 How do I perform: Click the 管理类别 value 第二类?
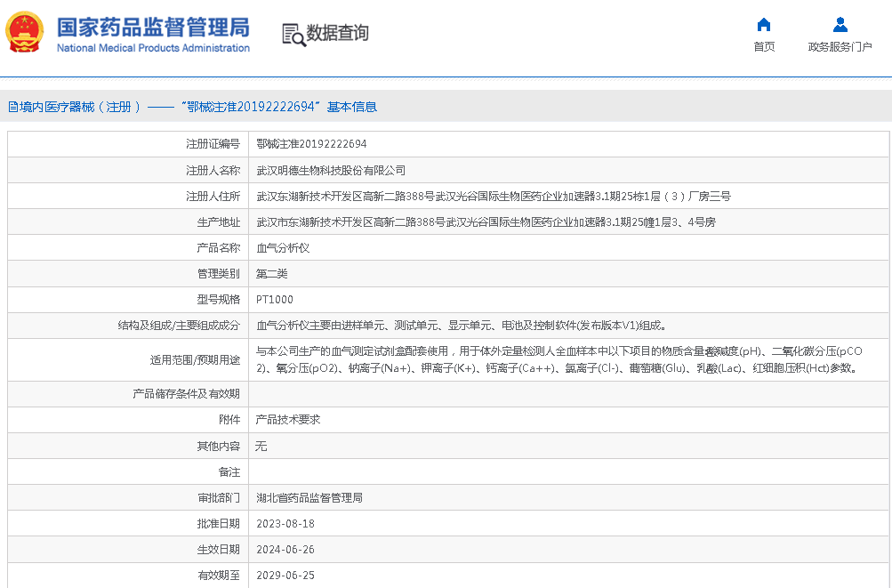pos(271,274)
